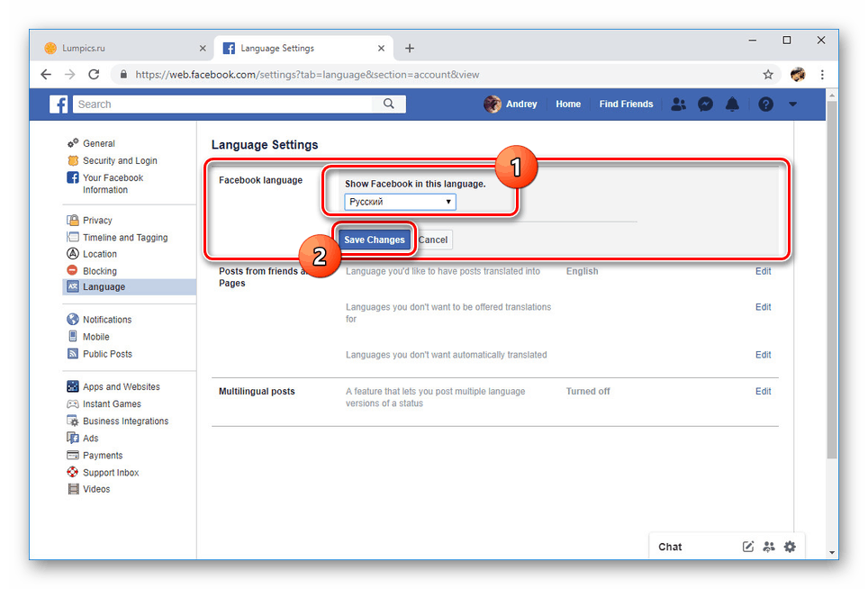The image size is (868, 589).
Task: Open the Quick Help question mark icon
Action: 765,104
